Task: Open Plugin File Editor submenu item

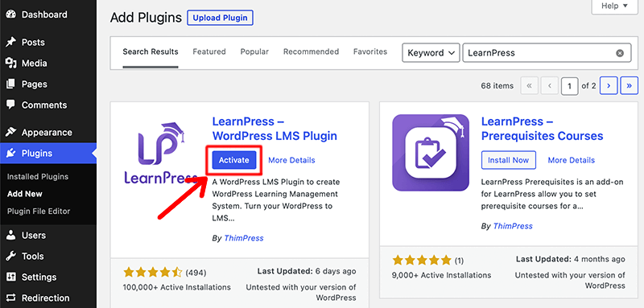Action: [39, 211]
